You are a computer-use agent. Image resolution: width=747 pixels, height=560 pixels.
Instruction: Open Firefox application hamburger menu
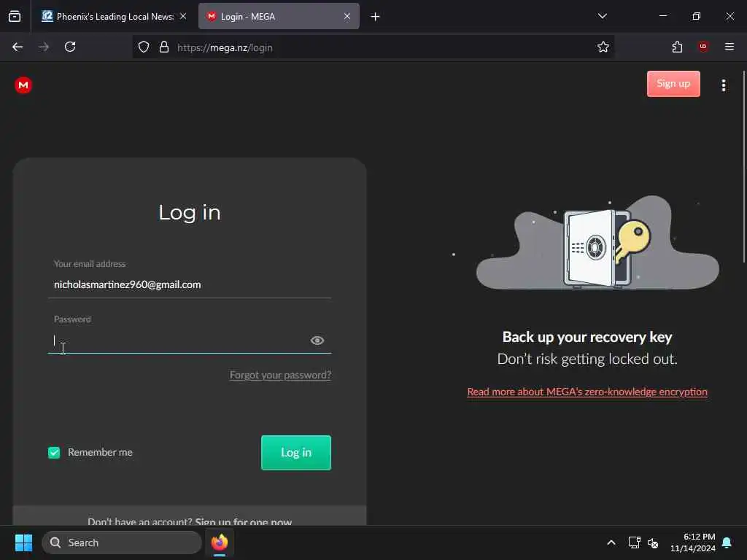coord(729,47)
